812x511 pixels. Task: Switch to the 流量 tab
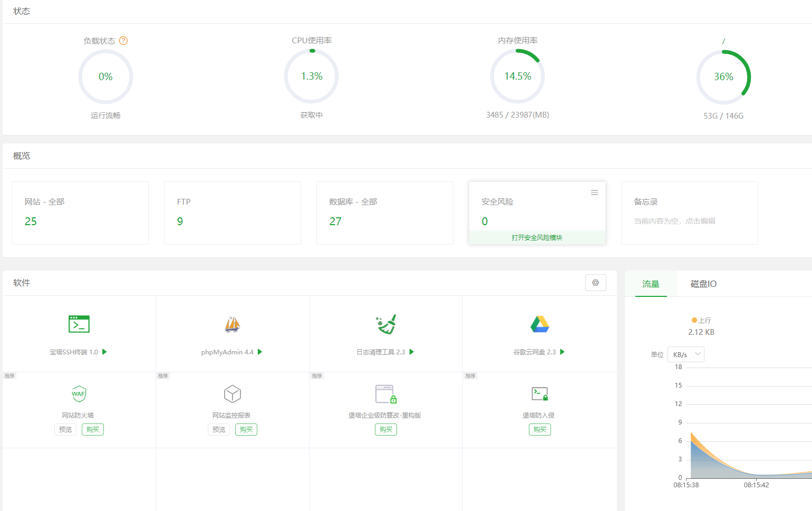click(651, 284)
